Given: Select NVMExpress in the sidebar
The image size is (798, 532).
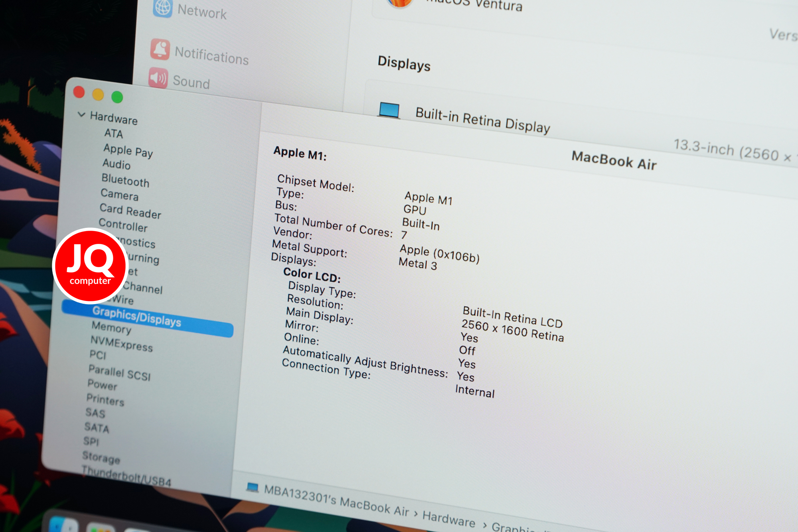Looking at the screenshot, I should coord(121,344).
